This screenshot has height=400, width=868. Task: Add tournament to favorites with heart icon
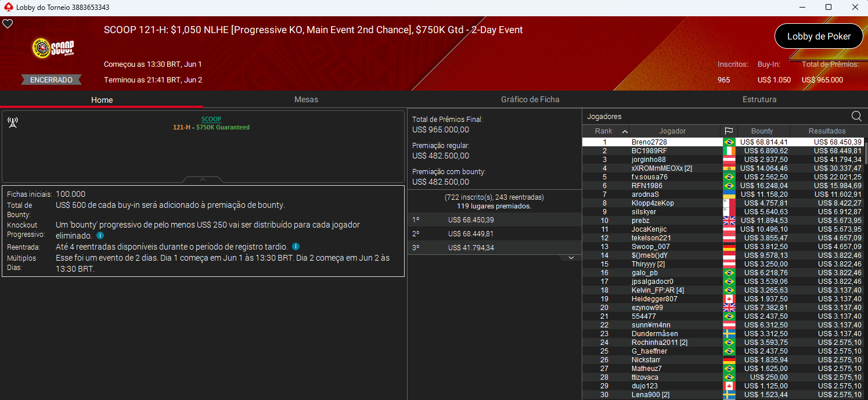tap(8, 24)
